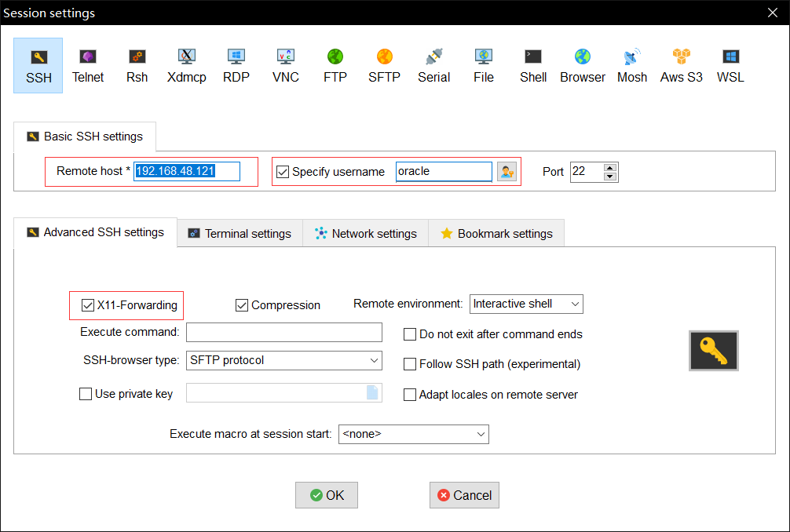
Task: Pick the Xdmcp session type
Action: (186, 65)
